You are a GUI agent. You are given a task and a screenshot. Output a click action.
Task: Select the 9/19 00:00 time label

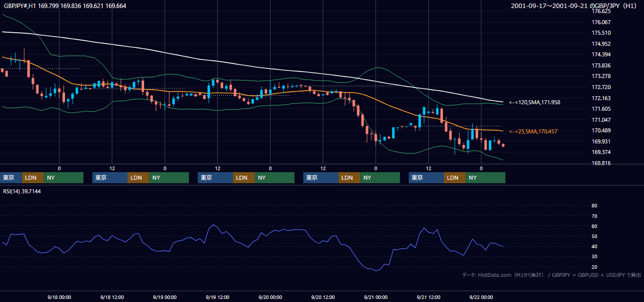tap(165, 297)
